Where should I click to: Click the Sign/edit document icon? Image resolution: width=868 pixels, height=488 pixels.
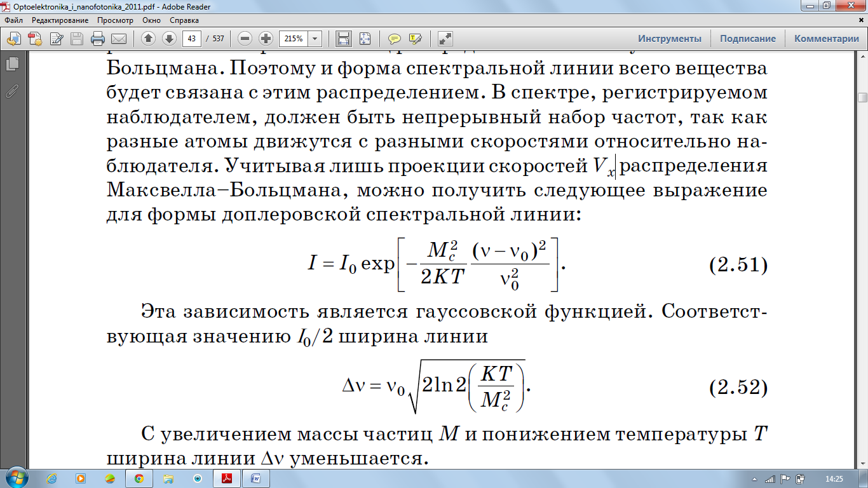point(56,39)
